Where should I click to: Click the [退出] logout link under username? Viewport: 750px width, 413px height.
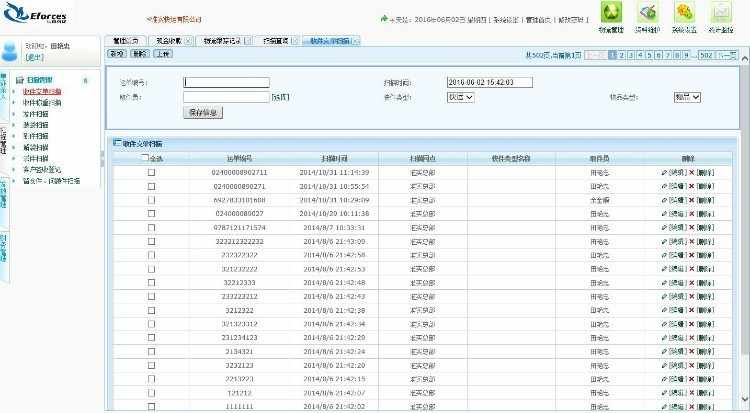point(34,57)
